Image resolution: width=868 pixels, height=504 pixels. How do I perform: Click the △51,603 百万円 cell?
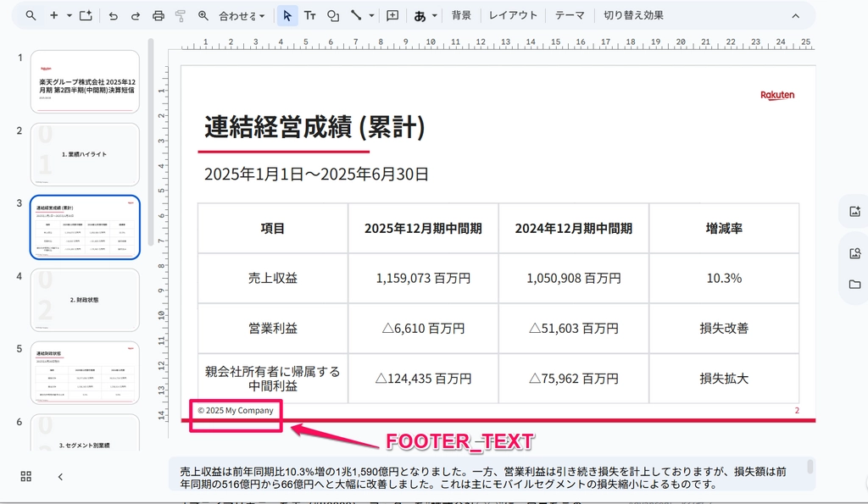574,329
